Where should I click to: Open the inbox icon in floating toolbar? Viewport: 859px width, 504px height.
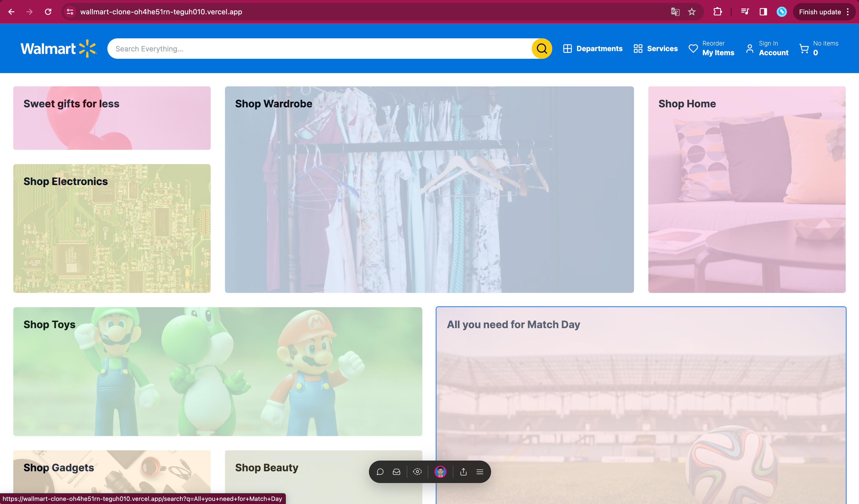click(397, 472)
